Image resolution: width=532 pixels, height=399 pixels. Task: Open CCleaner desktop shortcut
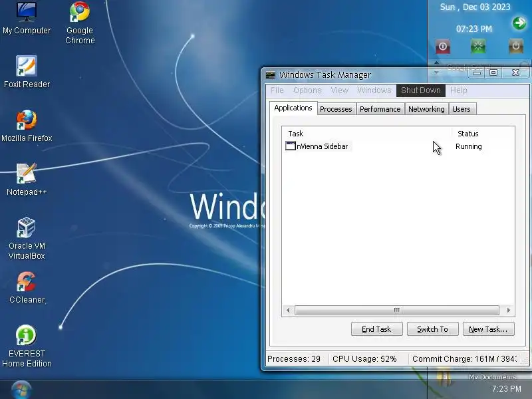coord(27,288)
